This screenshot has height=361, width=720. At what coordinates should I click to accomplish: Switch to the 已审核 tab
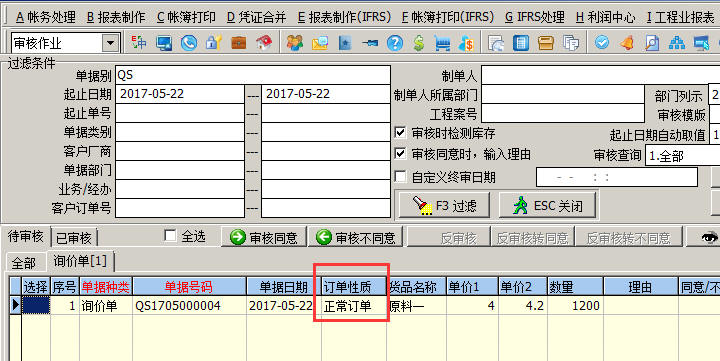pyautogui.click(x=73, y=238)
